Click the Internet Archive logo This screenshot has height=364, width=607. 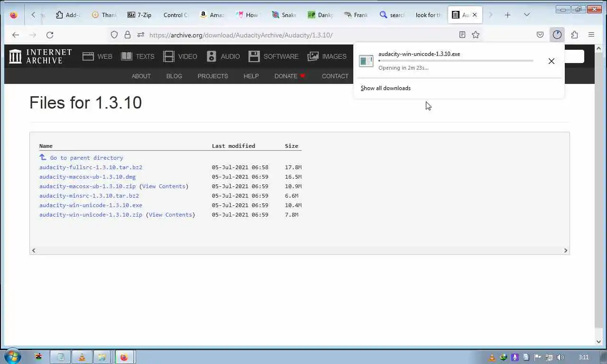(40, 56)
